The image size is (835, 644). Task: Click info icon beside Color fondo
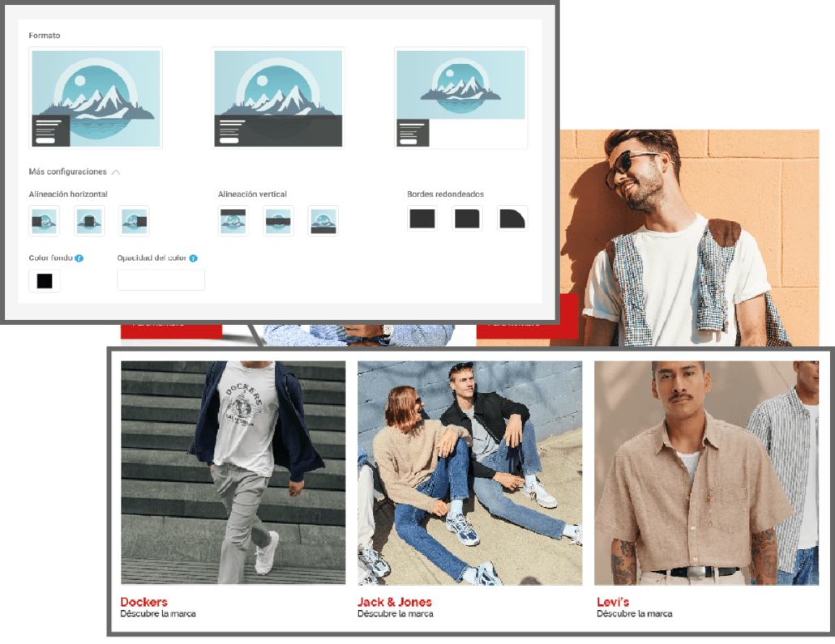pos(79,258)
